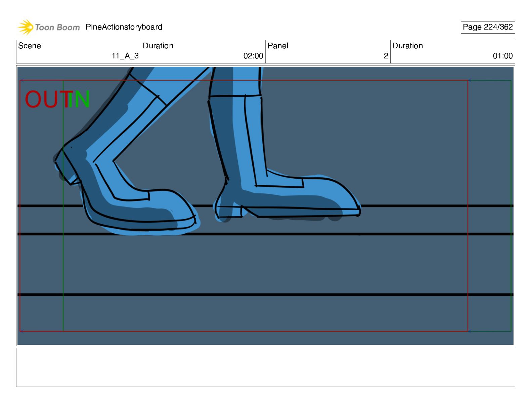
Task: Click the empty notes box below panel
Action: [x=265, y=367]
